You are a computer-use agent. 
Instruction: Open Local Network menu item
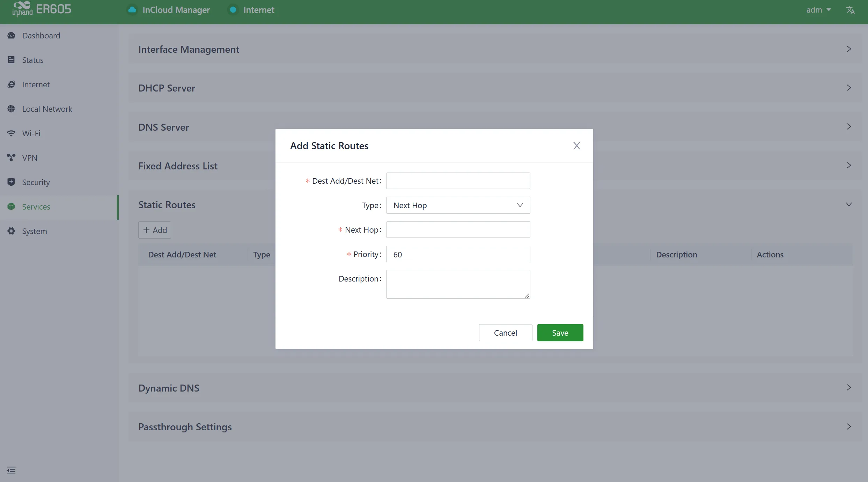59,109
